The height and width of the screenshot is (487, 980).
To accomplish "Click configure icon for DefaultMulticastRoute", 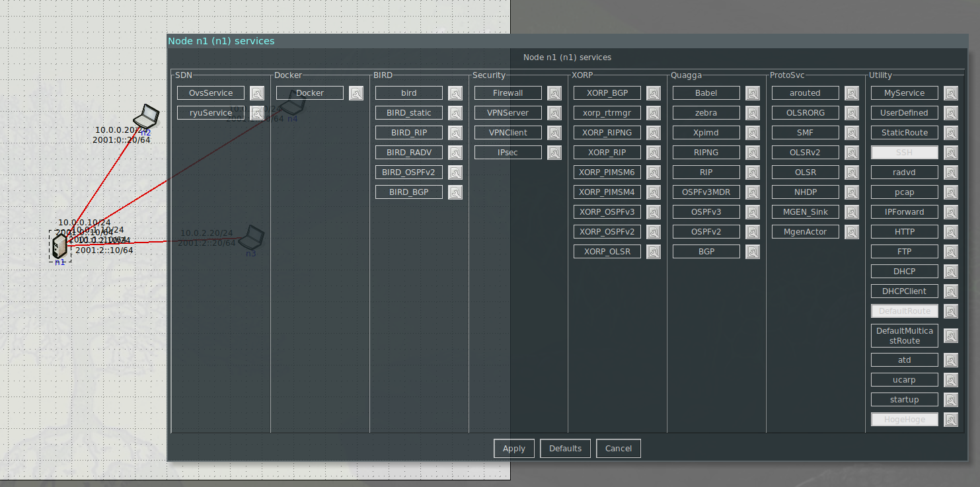I will [x=951, y=336].
